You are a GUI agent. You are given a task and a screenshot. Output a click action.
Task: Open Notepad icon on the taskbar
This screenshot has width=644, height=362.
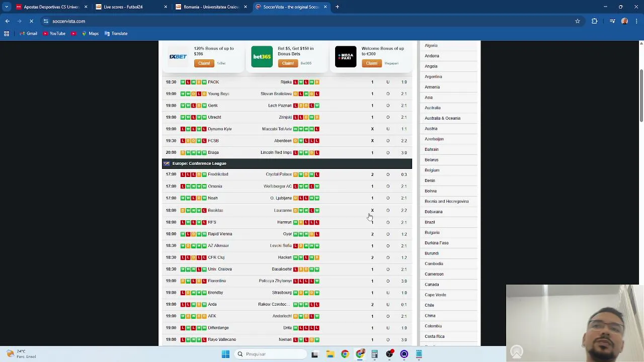click(x=419, y=354)
